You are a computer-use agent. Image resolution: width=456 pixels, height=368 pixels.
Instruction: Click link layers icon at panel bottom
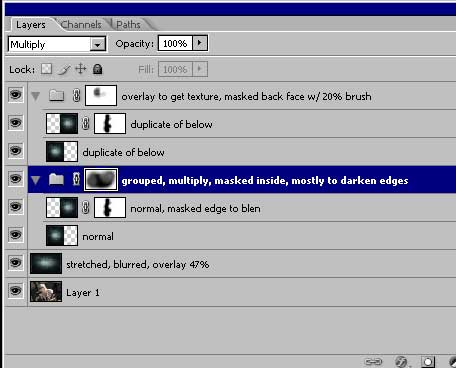click(373, 362)
